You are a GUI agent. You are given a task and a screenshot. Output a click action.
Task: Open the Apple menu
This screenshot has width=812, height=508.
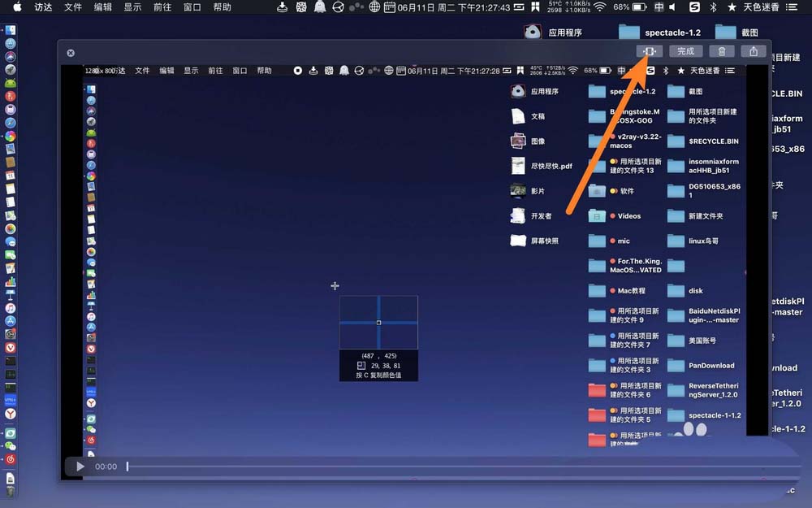pyautogui.click(x=16, y=7)
